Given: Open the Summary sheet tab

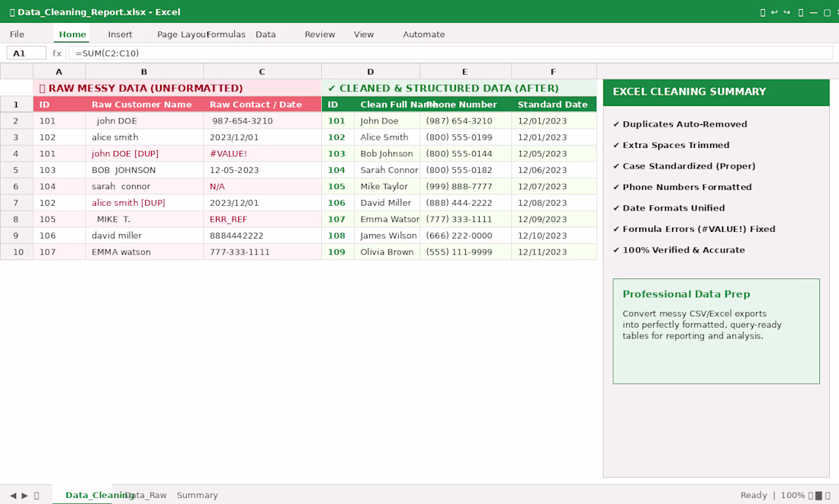Looking at the screenshot, I should coord(198,496).
